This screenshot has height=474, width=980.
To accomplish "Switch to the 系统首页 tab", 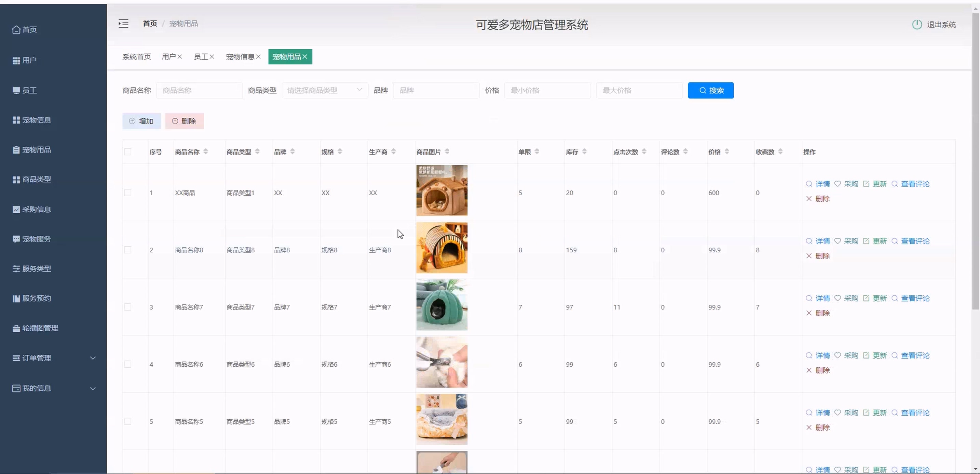I will [137, 57].
